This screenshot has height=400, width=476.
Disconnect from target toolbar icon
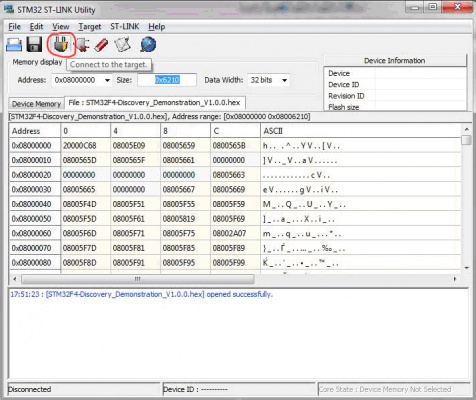pyautogui.click(x=82, y=45)
